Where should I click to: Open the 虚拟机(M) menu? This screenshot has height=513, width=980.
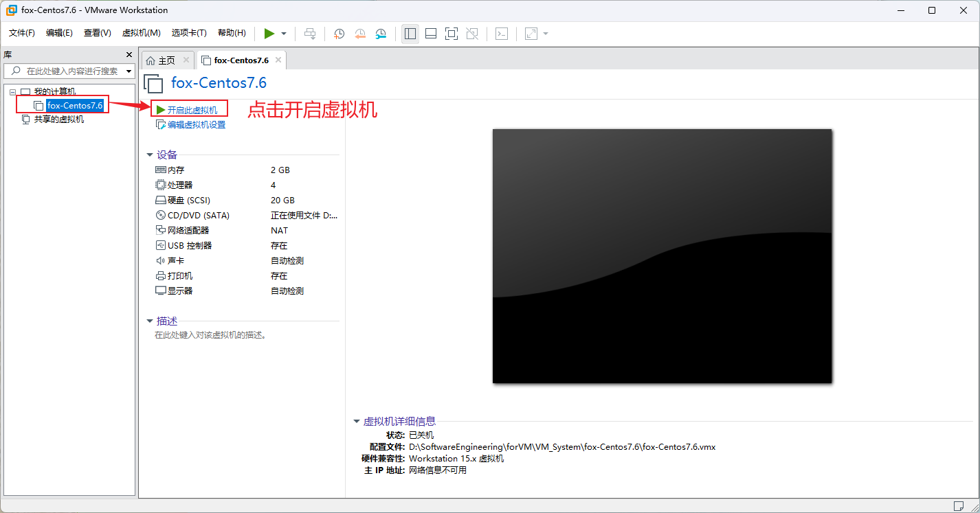coord(141,33)
